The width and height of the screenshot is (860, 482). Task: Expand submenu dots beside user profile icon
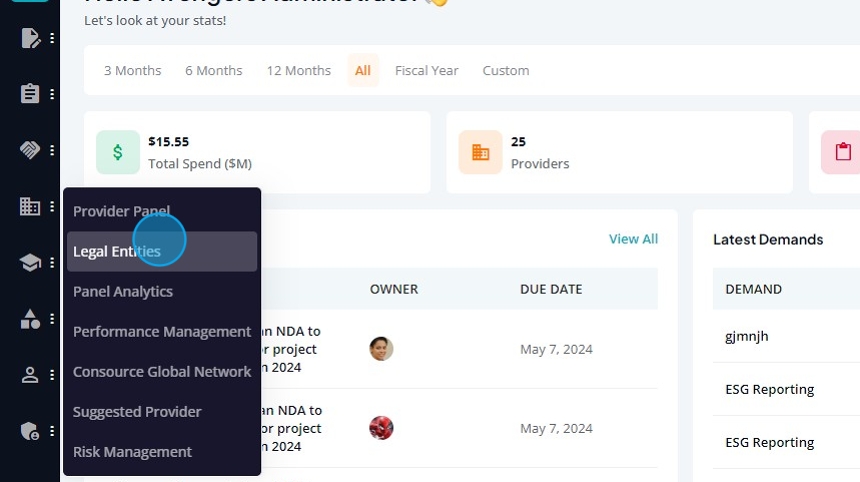(x=52, y=375)
